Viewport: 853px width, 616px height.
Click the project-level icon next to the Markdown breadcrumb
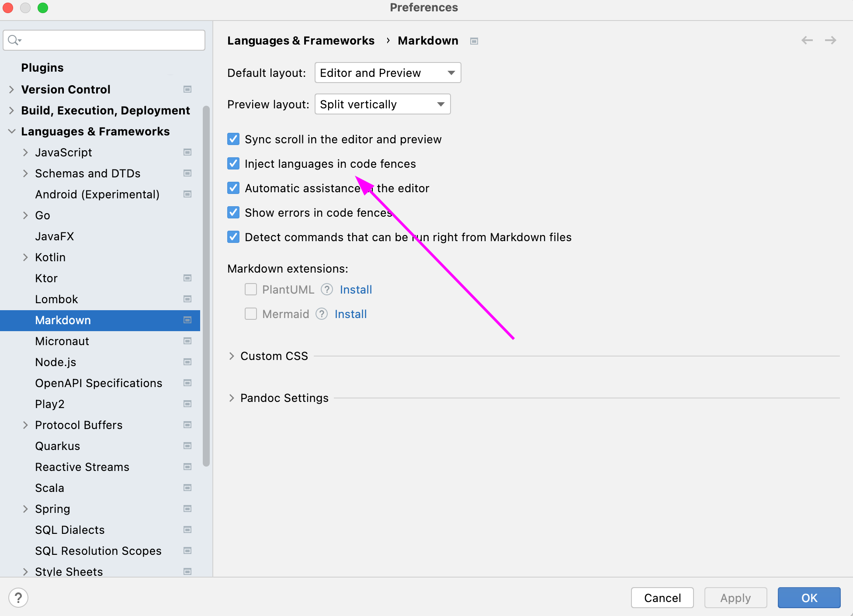coord(474,41)
